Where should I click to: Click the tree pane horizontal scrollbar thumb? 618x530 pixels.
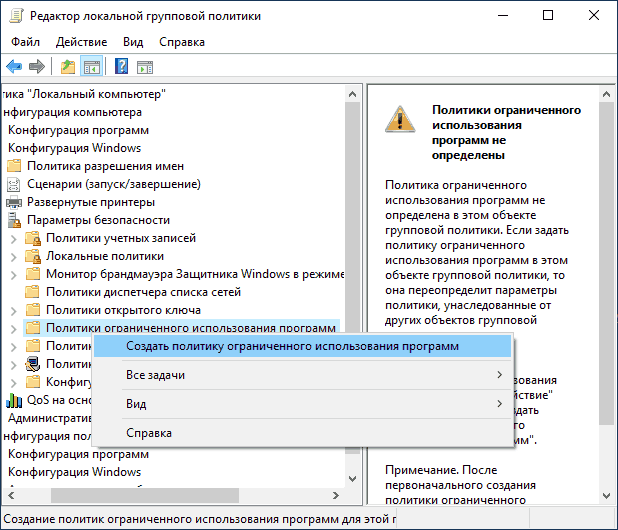(x=145, y=495)
